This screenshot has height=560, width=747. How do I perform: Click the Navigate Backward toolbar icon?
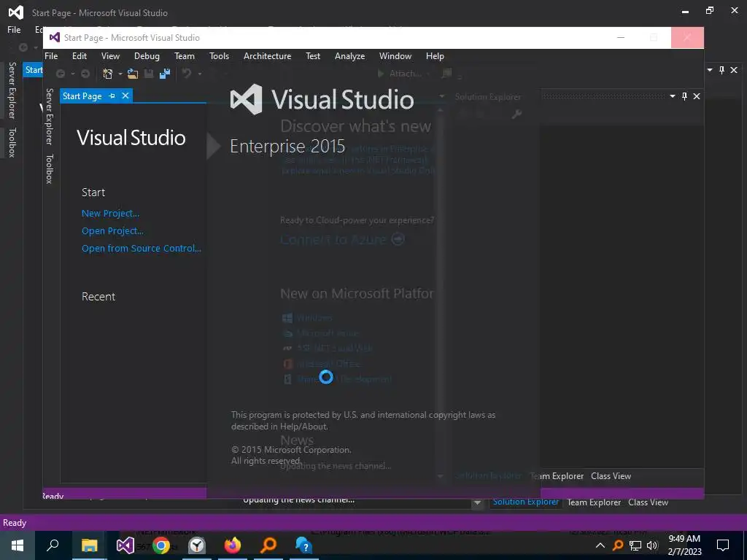click(x=61, y=74)
